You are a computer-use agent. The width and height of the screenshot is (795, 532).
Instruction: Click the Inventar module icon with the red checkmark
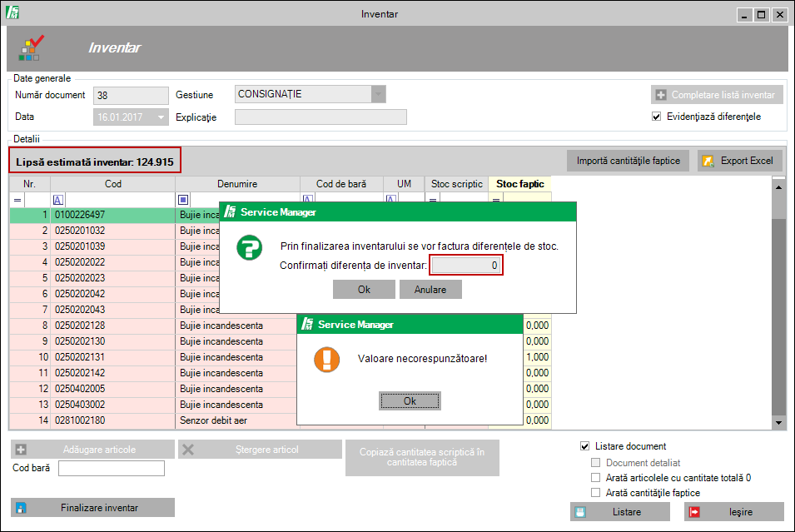point(31,47)
